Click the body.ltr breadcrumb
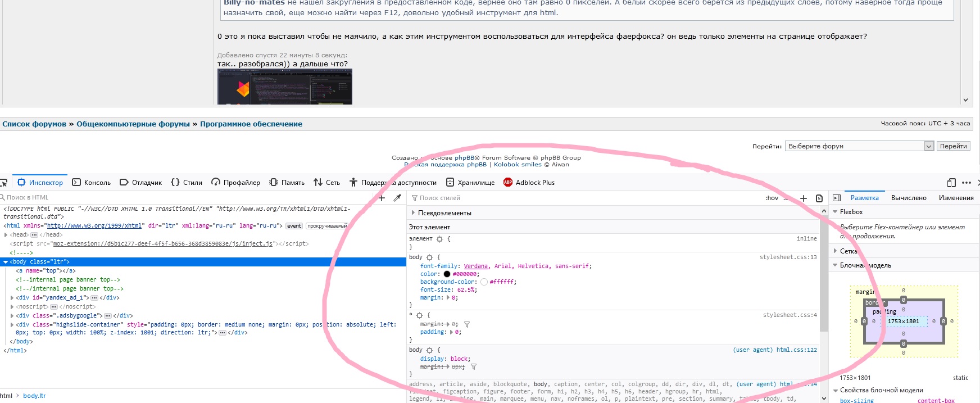Viewport: 980px width, 403px height. 34,396
